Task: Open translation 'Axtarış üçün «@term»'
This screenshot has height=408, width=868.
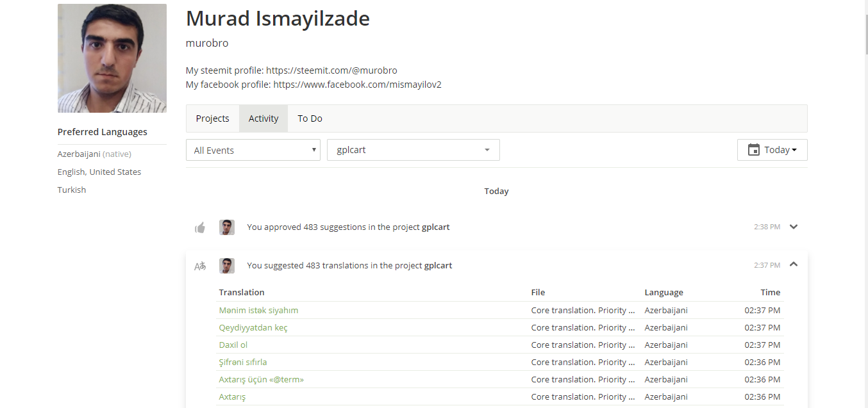Action: [x=262, y=379]
